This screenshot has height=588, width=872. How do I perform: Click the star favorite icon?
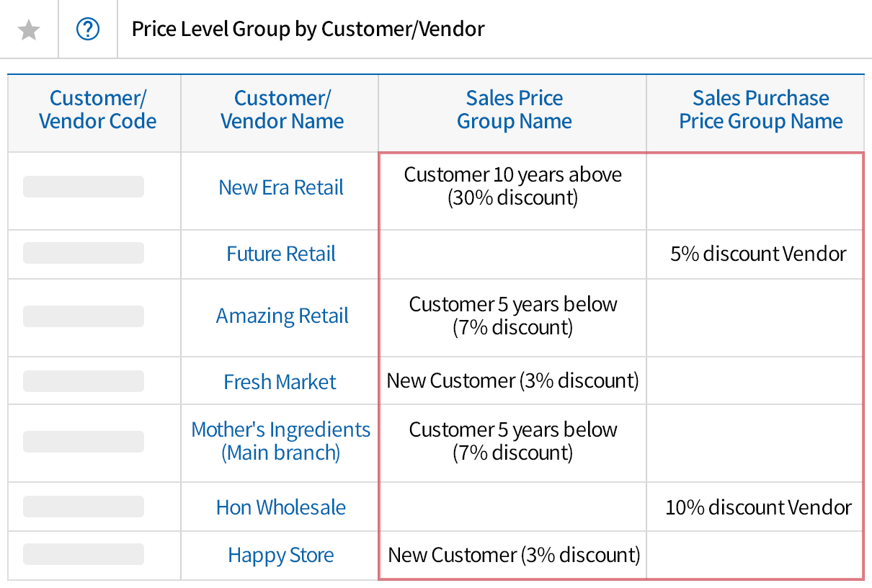[x=27, y=29]
